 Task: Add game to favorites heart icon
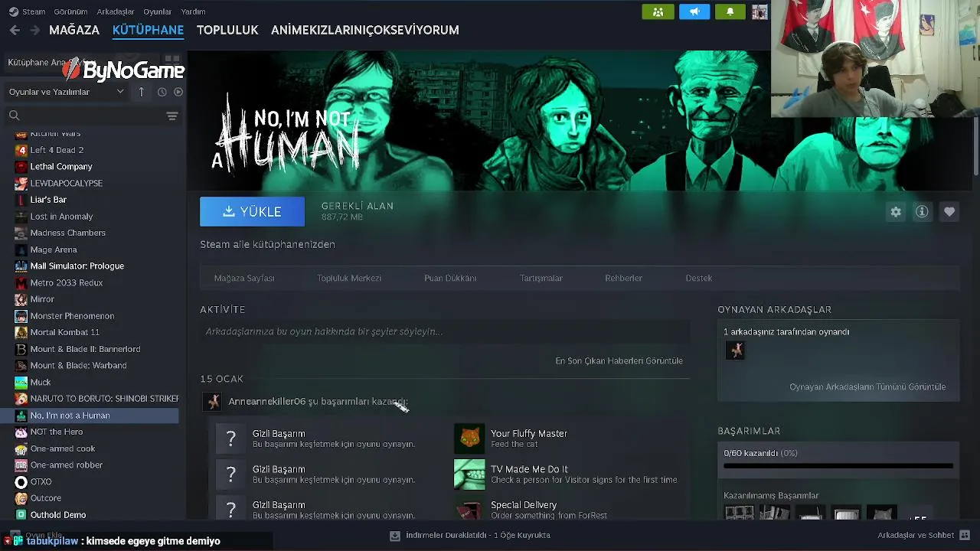tap(949, 212)
